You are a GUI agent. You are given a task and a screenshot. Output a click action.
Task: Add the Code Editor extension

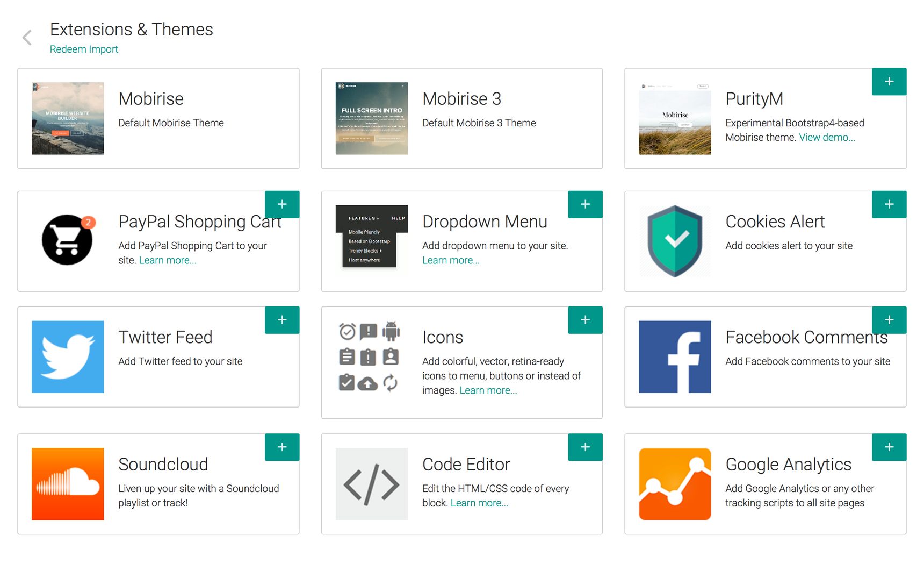(585, 447)
